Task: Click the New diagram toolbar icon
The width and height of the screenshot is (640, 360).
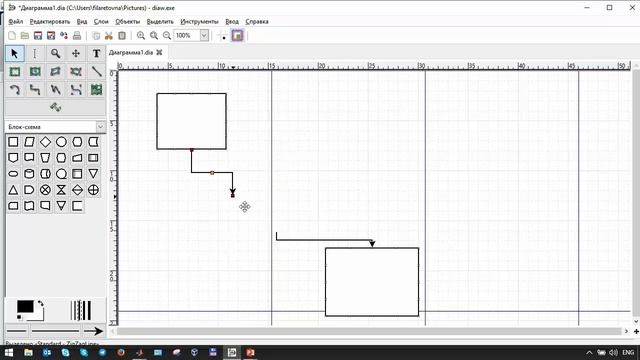Action: click(x=12, y=36)
